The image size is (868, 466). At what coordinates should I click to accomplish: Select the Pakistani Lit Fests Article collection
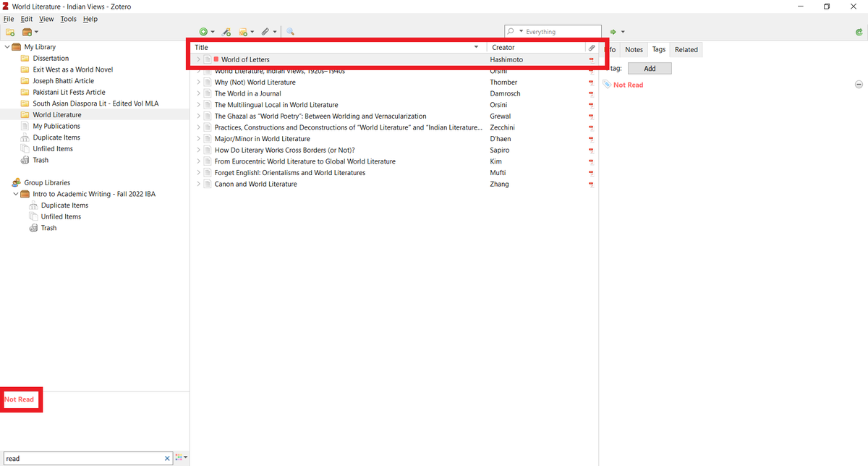tap(69, 92)
